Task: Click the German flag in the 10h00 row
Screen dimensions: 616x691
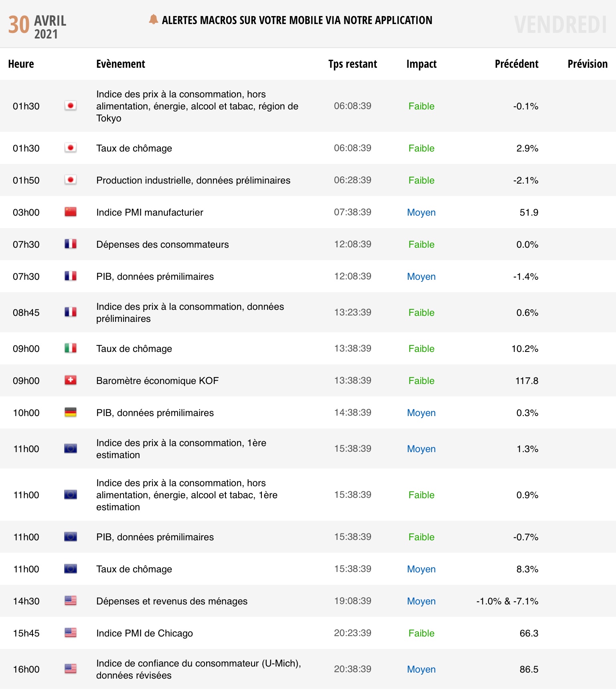Action: pyautogui.click(x=71, y=412)
